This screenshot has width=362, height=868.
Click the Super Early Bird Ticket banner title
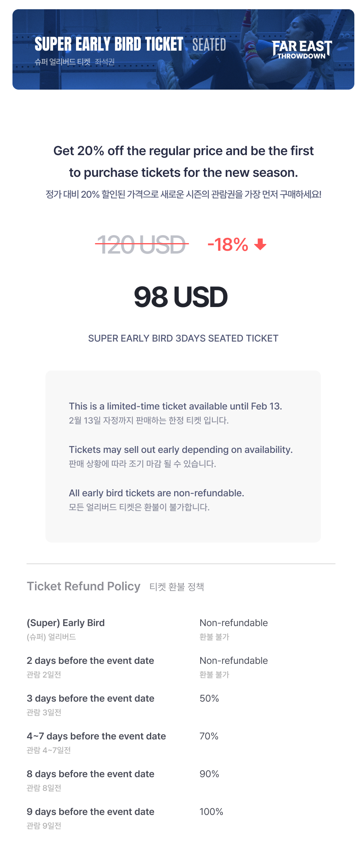point(109,44)
